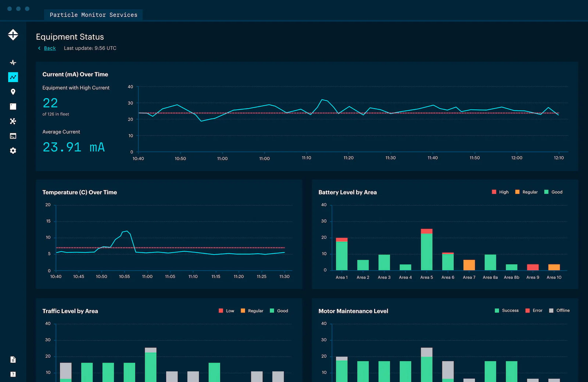
Task: Click the gray Offline motor legend swatch
Action: click(x=551, y=310)
